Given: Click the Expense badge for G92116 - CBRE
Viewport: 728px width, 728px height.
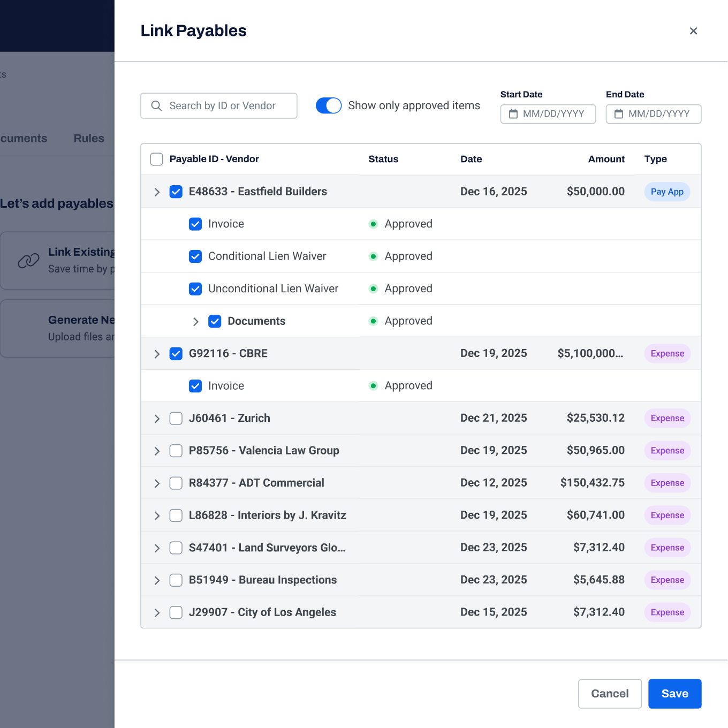Looking at the screenshot, I should (x=667, y=353).
